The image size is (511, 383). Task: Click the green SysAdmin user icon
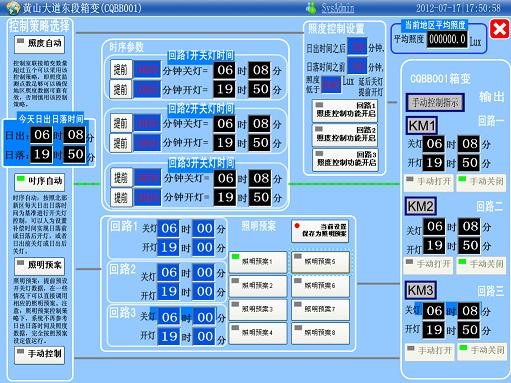pyautogui.click(x=311, y=7)
